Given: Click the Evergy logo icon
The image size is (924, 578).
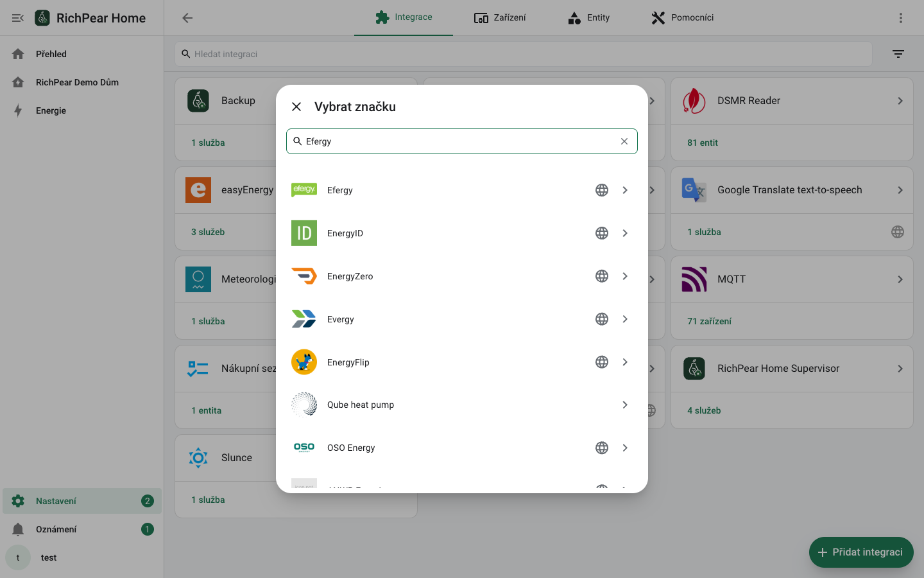Looking at the screenshot, I should click(304, 319).
